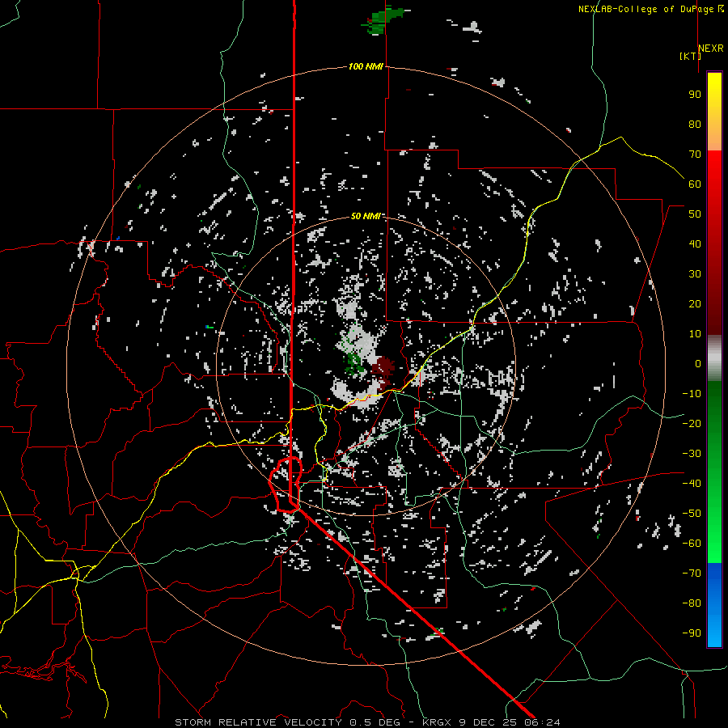This screenshot has height=728, width=728.
Task: Click the 50 NMI range ring label
Action: click(366, 216)
